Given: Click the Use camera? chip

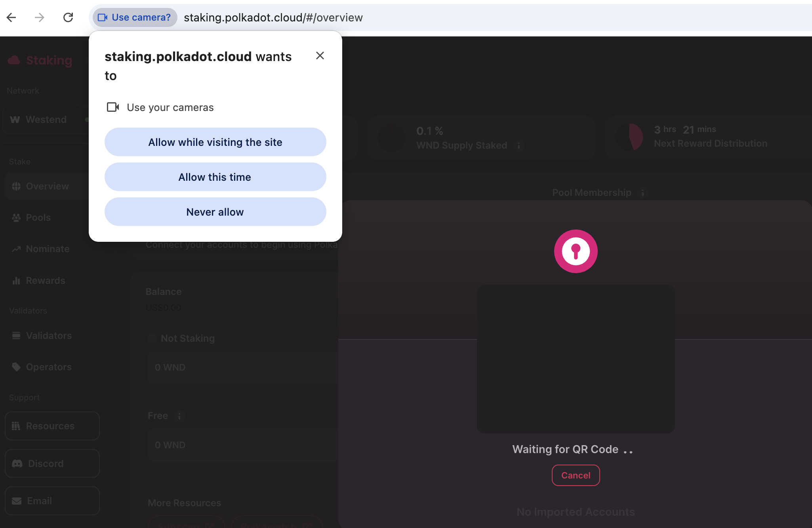Looking at the screenshot, I should point(135,17).
